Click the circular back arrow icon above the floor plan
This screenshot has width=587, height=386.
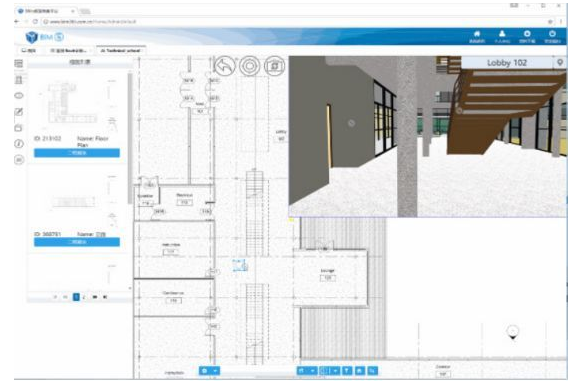[x=225, y=66]
